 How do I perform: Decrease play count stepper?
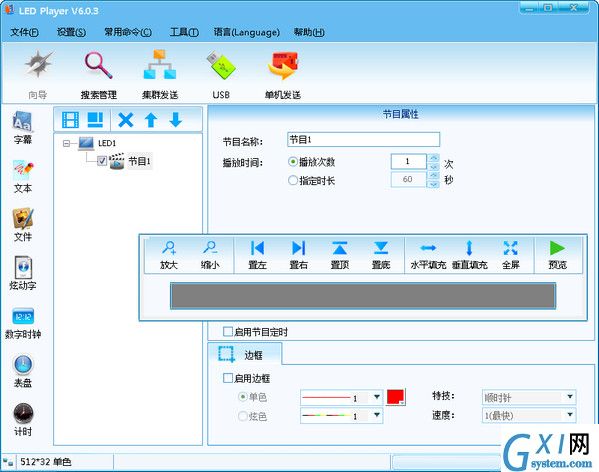pos(434,166)
